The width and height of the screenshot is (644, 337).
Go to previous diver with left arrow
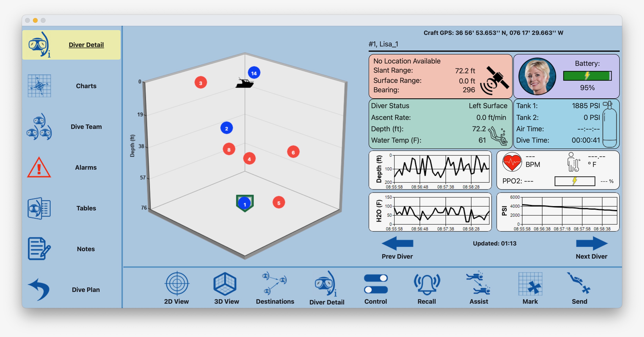397,243
